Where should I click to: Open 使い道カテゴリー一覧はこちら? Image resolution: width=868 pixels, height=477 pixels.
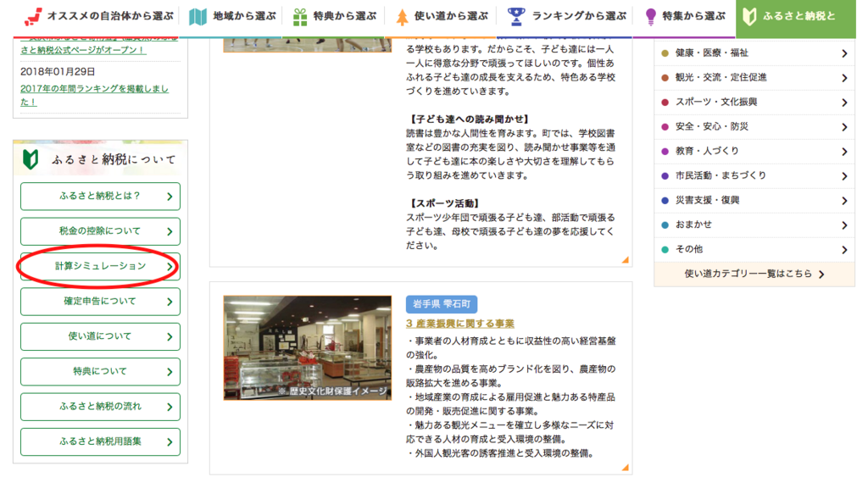[x=754, y=274]
